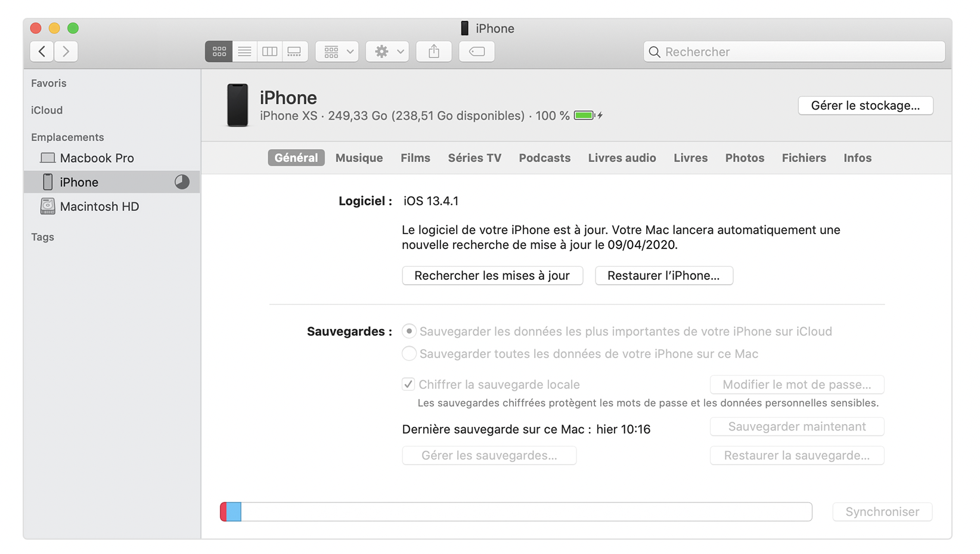The width and height of the screenshot is (980, 554).
Task: Switch Finder to list view
Action: pyautogui.click(x=244, y=52)
